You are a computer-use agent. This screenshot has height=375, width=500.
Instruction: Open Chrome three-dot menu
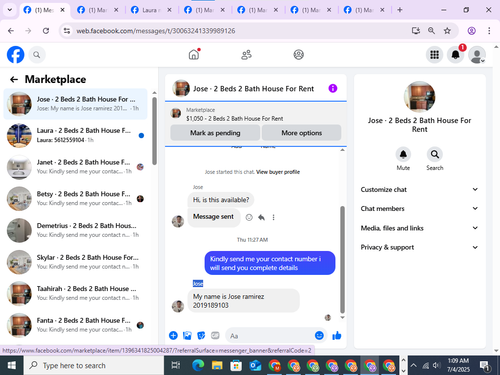tap(489, 31)
